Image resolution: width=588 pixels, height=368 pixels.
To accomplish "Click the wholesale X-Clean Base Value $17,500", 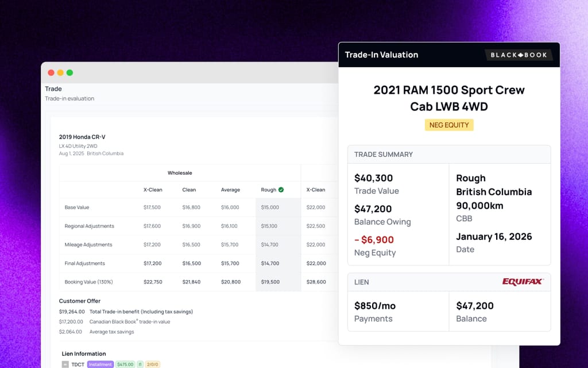I will 152,207.
